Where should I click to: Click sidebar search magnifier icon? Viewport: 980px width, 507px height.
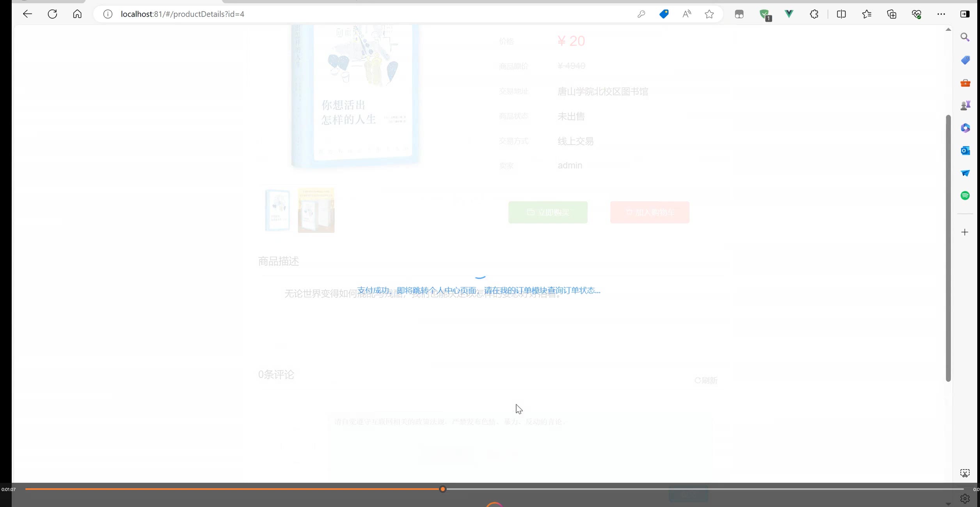point(965,37)
